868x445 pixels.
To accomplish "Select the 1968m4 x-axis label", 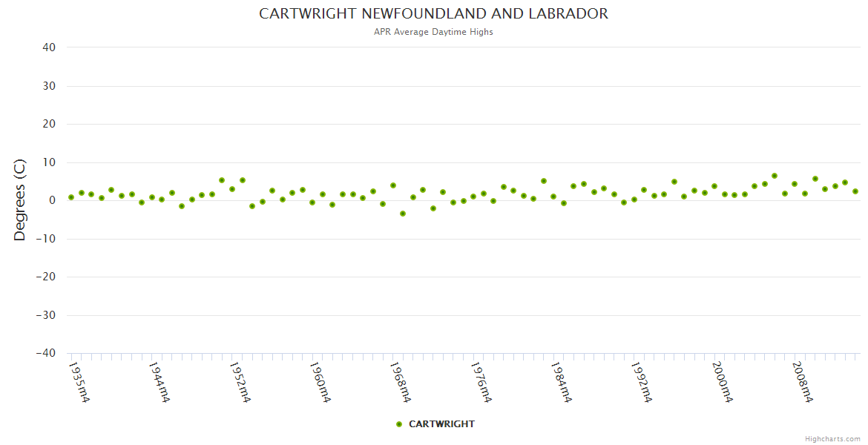I will (x=400, y=382).
